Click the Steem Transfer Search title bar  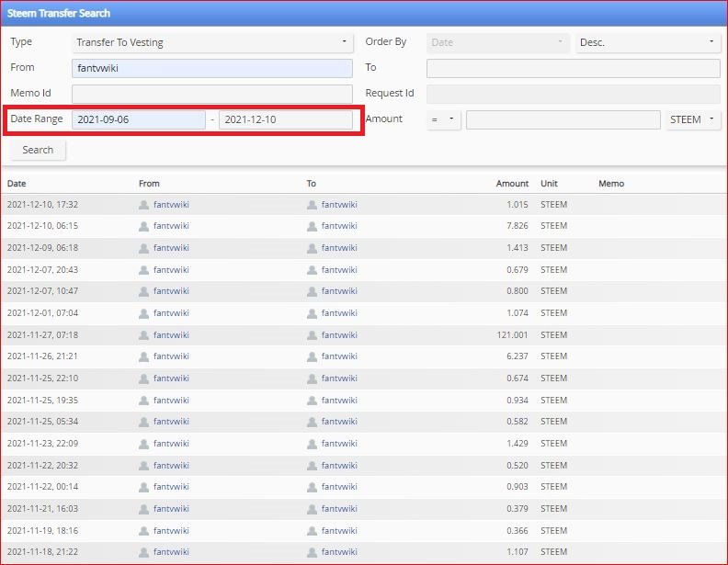364,14
